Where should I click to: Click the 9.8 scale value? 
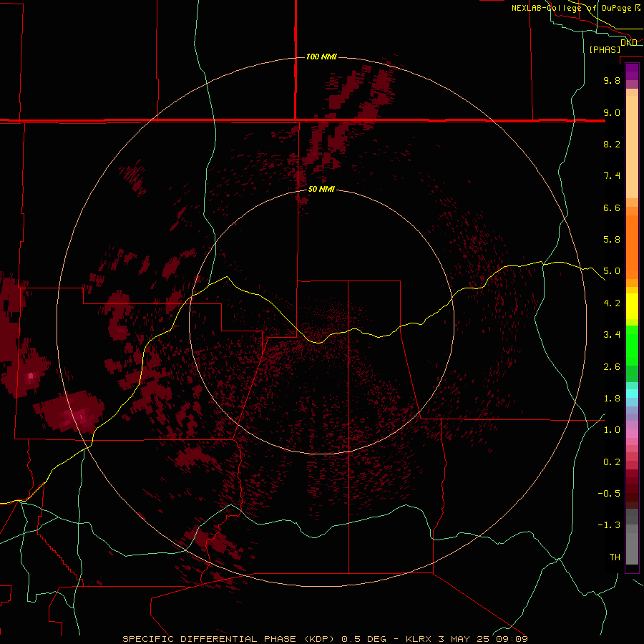click(x=612, y=81)
